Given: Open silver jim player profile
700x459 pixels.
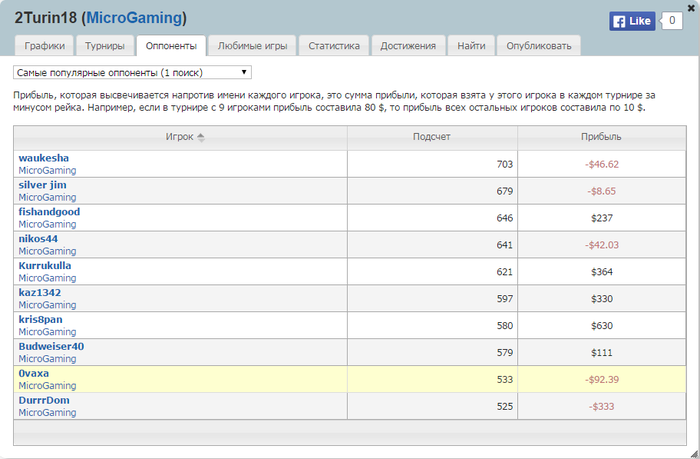Looking at the screenshot, I should [42, 185].
